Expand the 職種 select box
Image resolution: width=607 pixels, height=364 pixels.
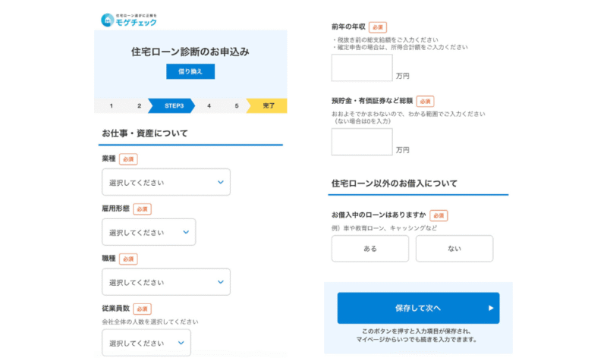(x=166, y=282)
